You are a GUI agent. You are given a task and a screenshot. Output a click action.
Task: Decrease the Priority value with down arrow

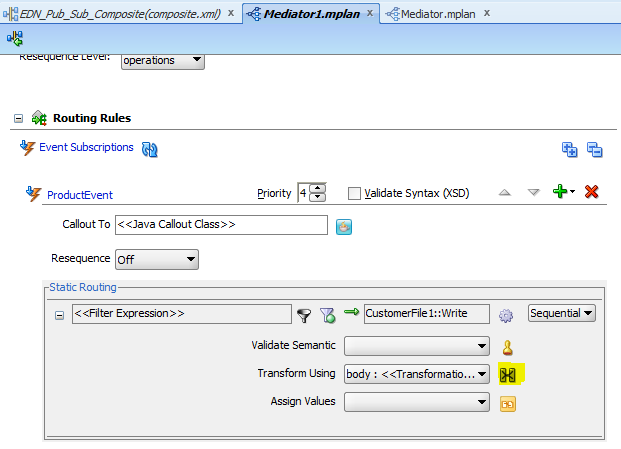[317, 197]
